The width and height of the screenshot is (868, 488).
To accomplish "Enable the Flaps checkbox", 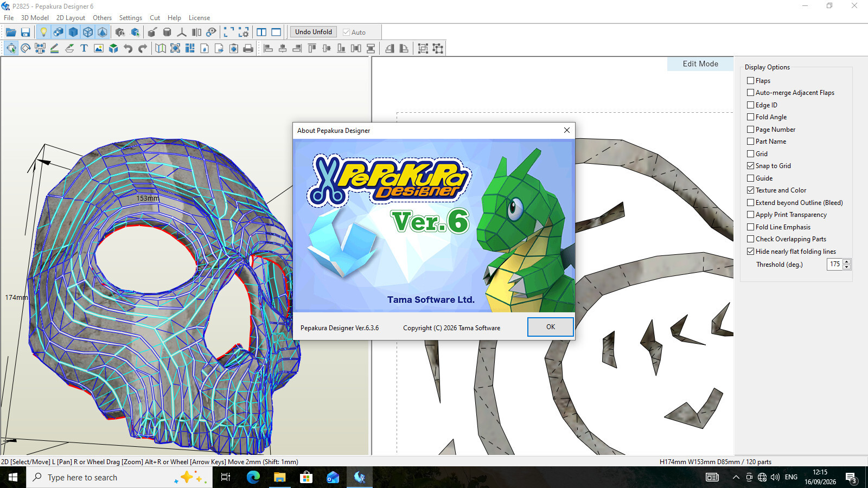I will tap(751, 81).
